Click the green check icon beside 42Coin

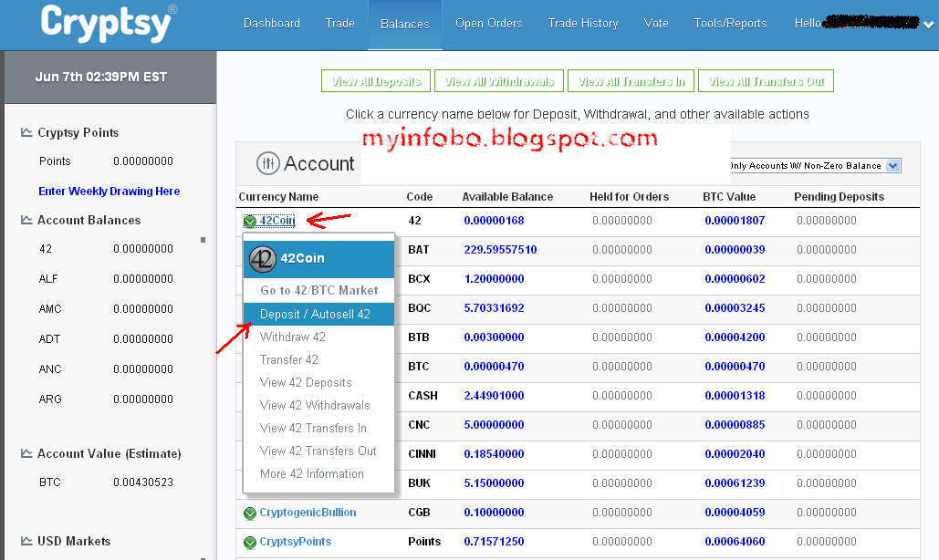[x=250, y=222]
